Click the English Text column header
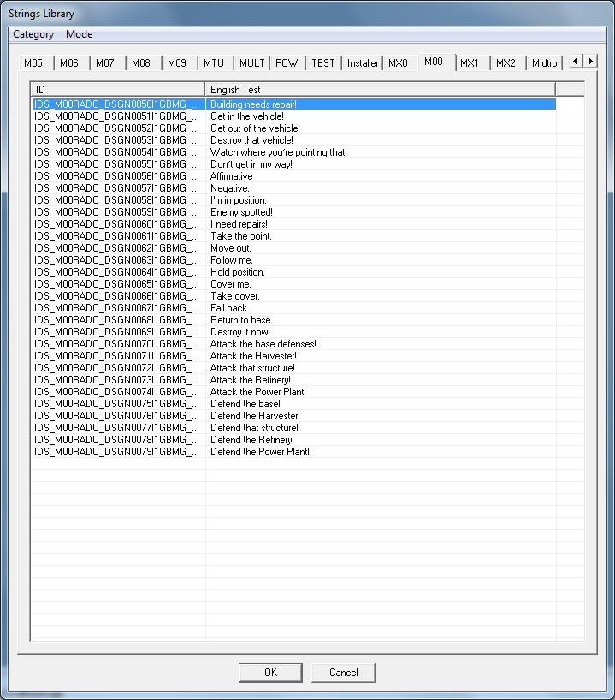This screenshot has width=615, height=700. [x=380, y=89]
